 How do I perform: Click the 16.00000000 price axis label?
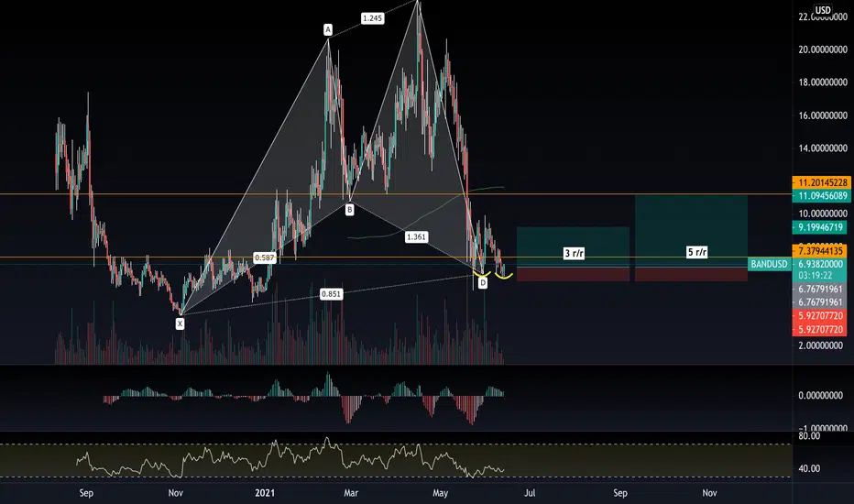tap(823, 115)
